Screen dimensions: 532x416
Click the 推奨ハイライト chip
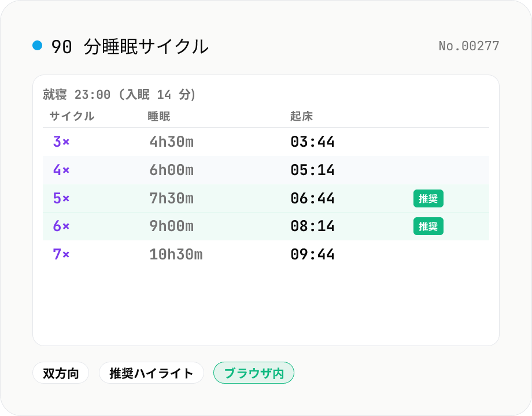[152, 373]
